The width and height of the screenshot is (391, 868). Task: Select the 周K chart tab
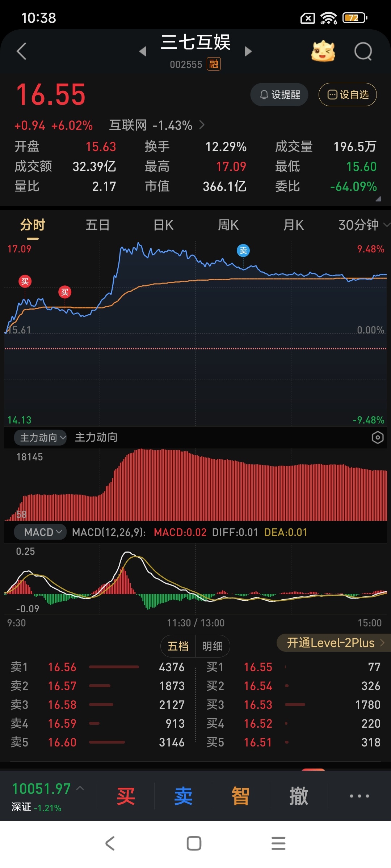tap(228, 225)
